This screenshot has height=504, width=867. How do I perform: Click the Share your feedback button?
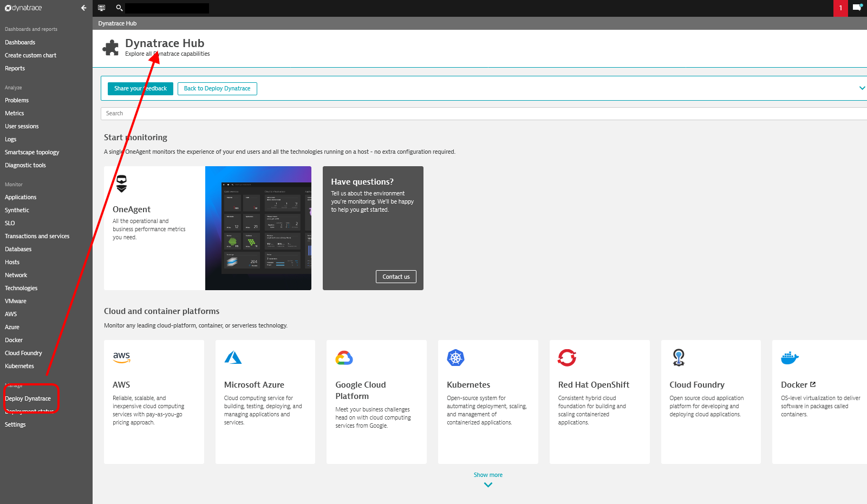click(x=140, y=89)
